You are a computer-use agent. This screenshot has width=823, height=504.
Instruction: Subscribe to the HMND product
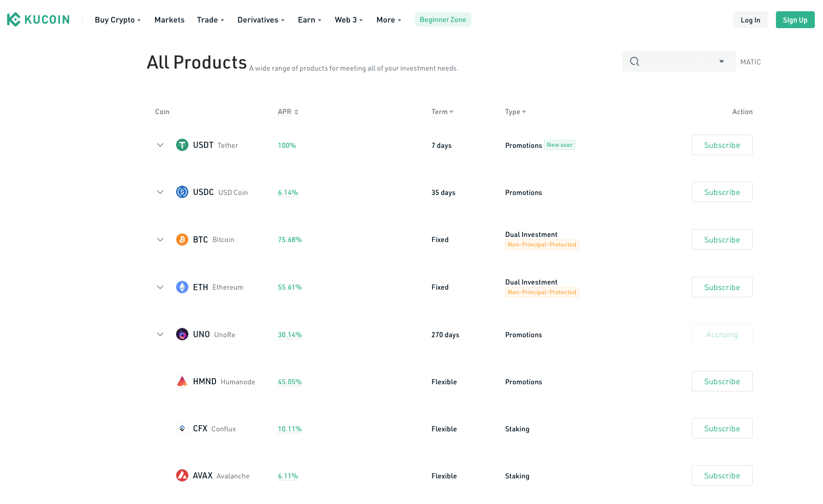(722, 381)
